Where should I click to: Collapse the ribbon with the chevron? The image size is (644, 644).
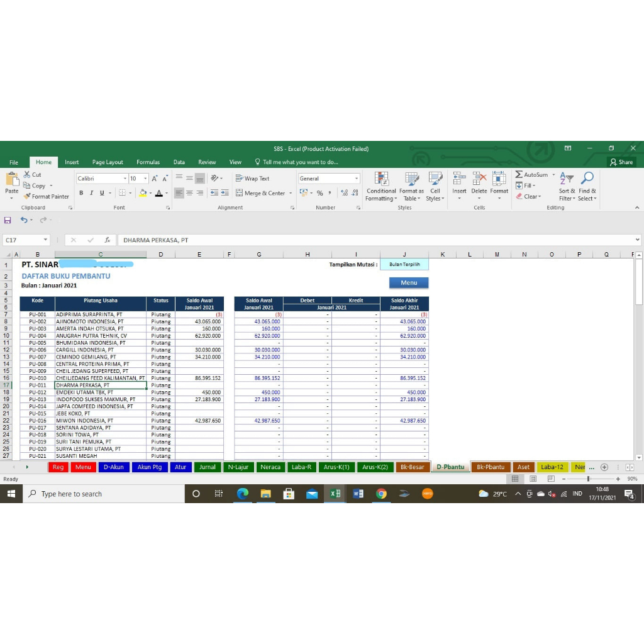point(637,208)
